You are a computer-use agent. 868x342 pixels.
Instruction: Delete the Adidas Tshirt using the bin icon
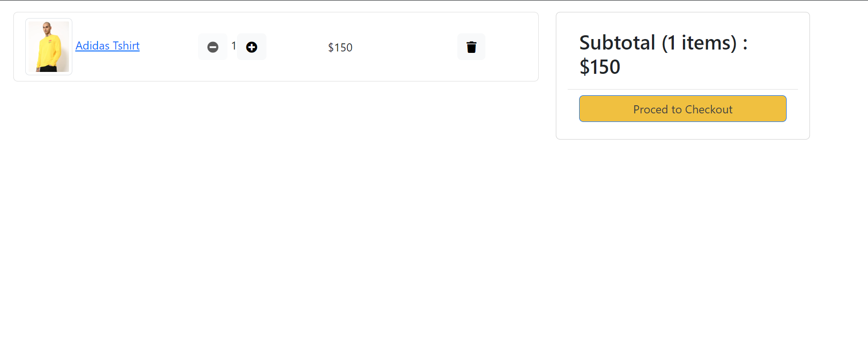click(x=471, y=47)
